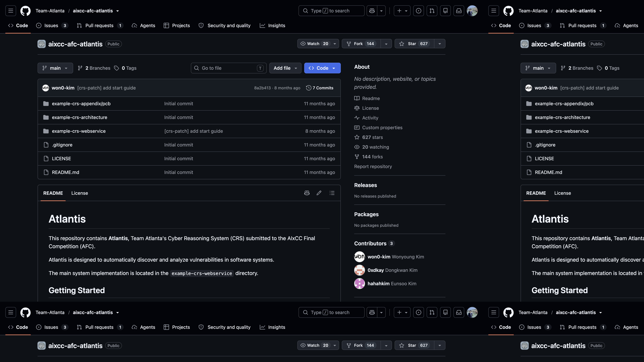The image size is (644, 362).
Task: Open Initial commit message in .gitignore row
Action: click(178, 145)
